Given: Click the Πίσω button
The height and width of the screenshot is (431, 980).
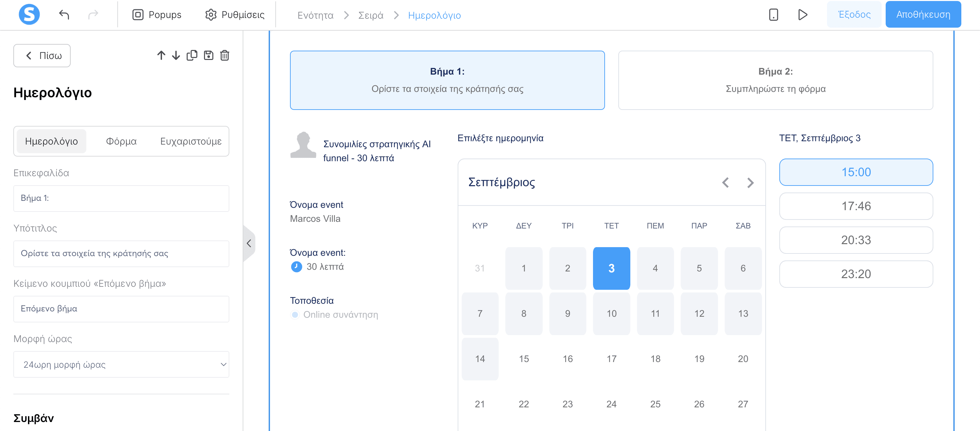Looking at the screenshot, I should [x=42, y=56].
